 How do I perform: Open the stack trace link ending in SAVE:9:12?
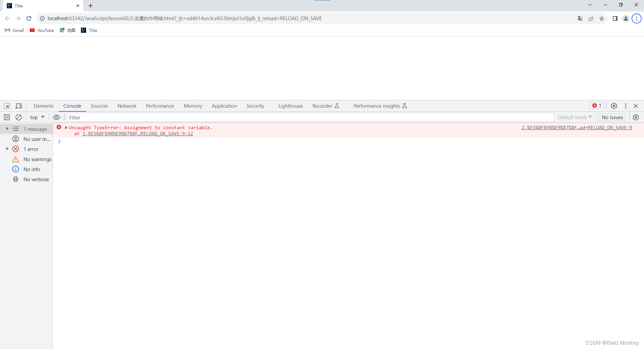coord(138,134)
